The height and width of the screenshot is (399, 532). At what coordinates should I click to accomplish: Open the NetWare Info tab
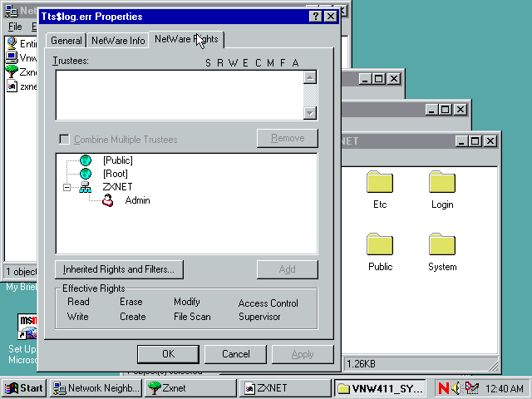point(118,41)
